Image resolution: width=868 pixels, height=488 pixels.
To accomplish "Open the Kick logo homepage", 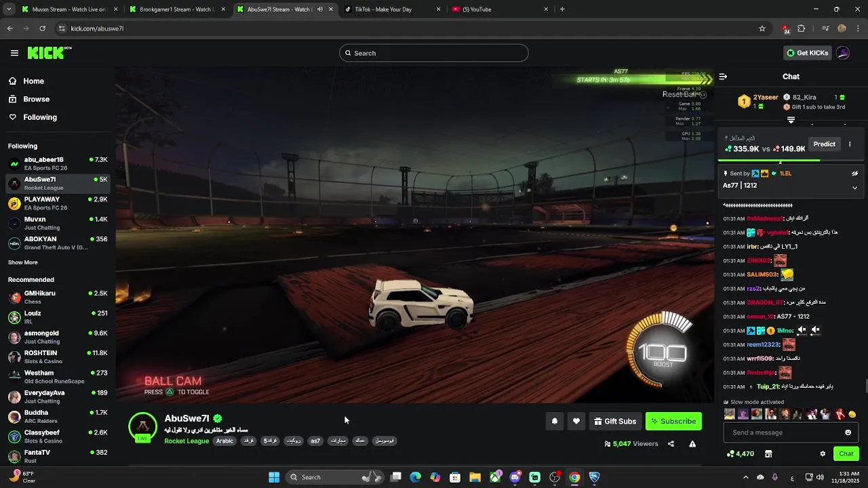I will (x=49, y=53).
